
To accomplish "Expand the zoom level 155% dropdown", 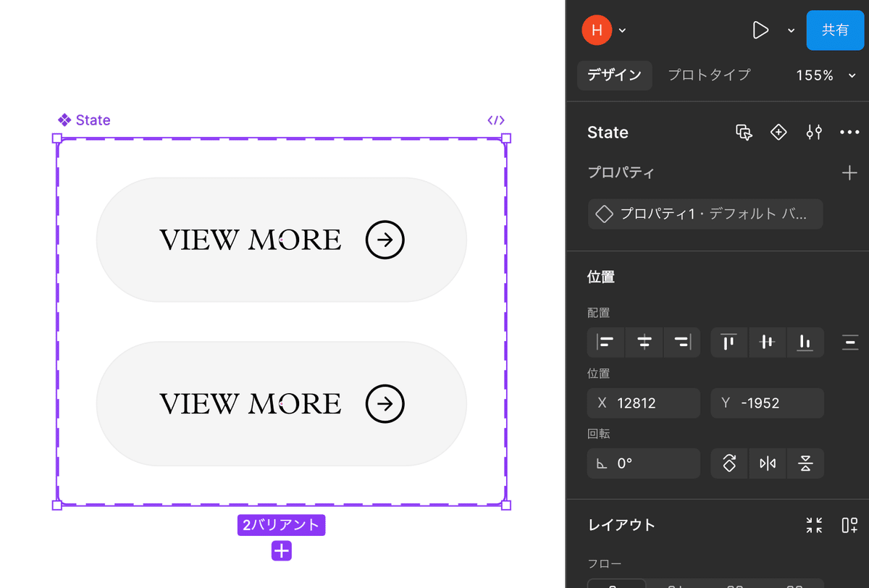I will pos(826,75).
